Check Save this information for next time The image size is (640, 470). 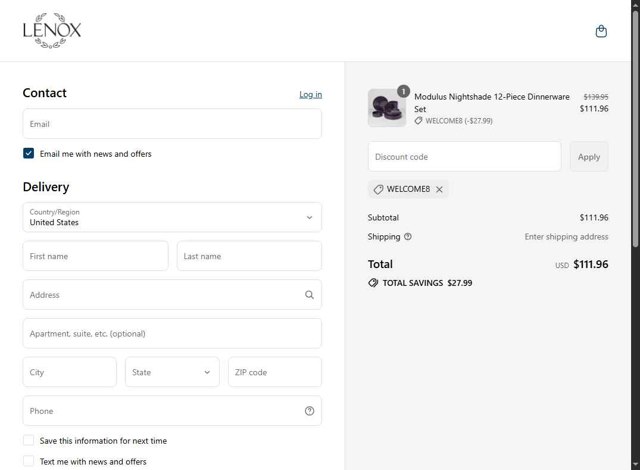coord(29,440)
